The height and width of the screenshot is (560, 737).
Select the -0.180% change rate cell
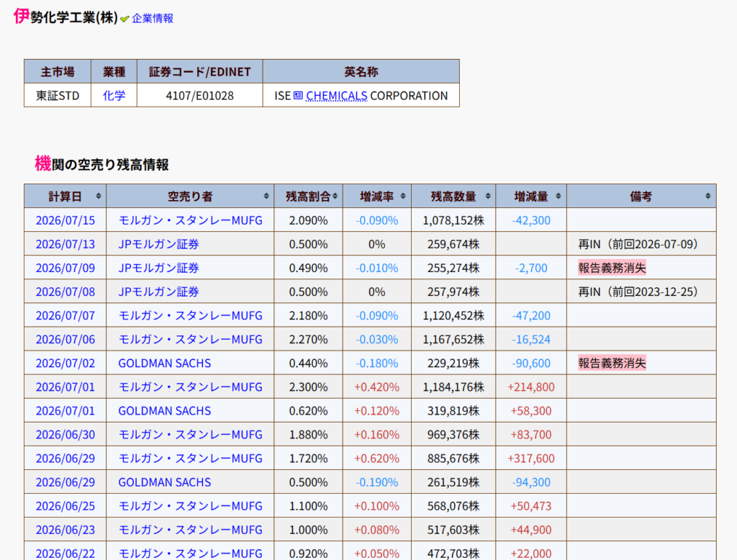(377, 363)
